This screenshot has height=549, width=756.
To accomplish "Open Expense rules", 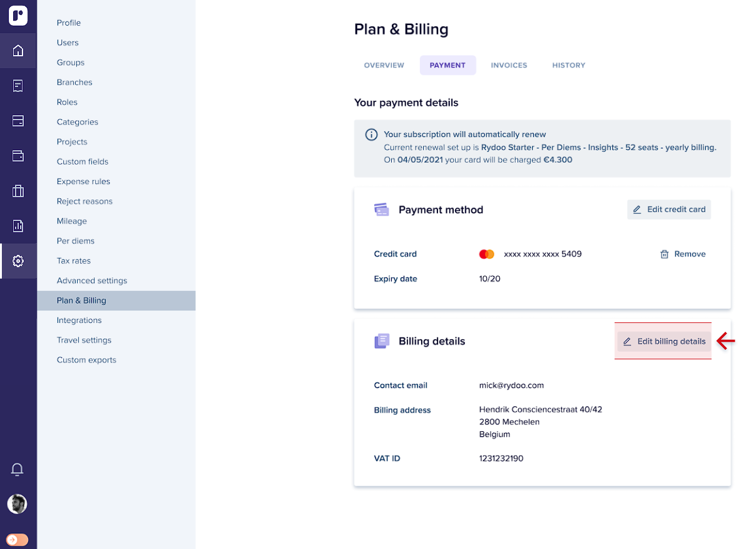I will 83,182.
